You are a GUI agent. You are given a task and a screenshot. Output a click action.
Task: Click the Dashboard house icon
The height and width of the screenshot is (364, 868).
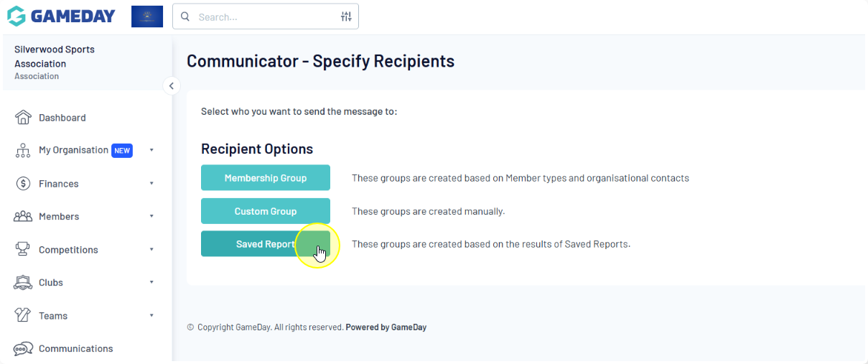[24, 118]
